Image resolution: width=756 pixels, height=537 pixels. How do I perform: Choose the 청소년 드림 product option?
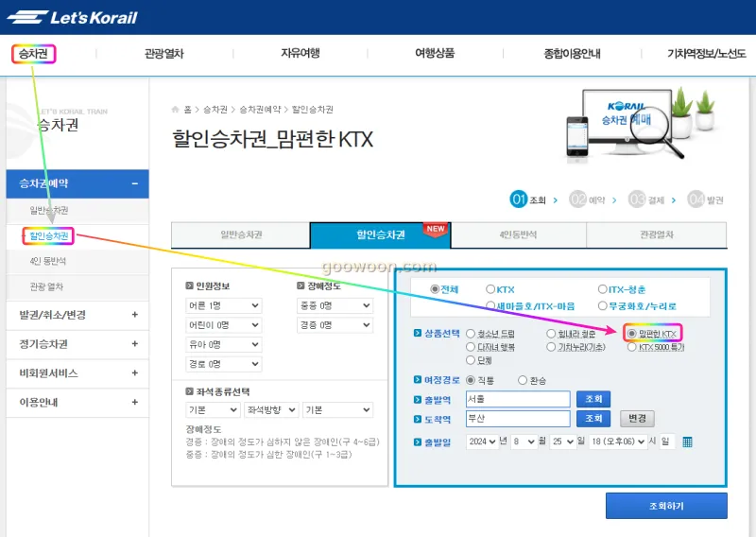click(x=471, y=334)
